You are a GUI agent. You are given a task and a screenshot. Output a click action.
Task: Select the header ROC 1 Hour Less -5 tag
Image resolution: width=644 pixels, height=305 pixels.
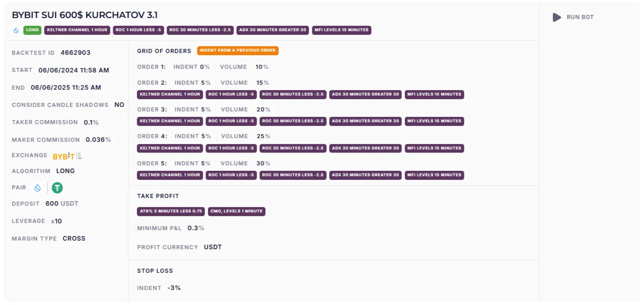(138, 30)
